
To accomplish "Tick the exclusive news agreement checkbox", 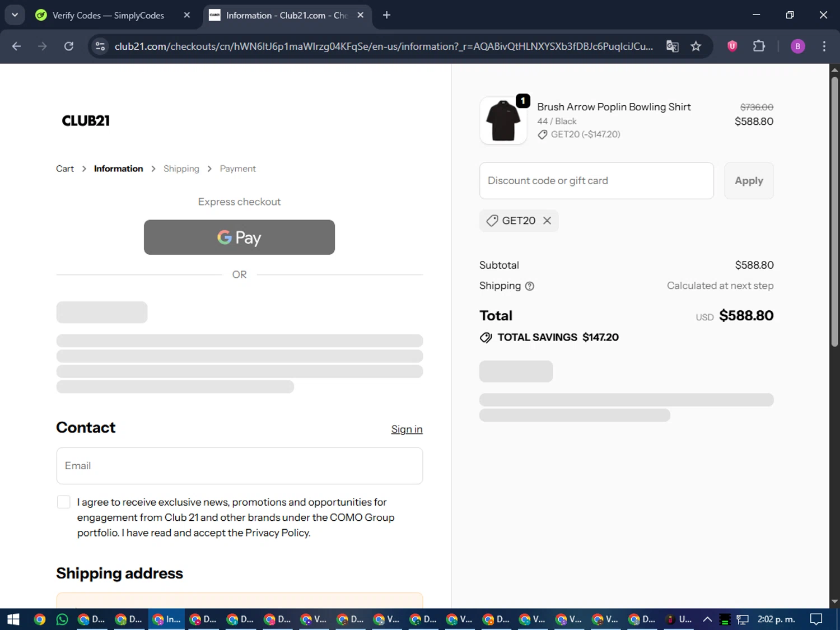I will (64, 502).
